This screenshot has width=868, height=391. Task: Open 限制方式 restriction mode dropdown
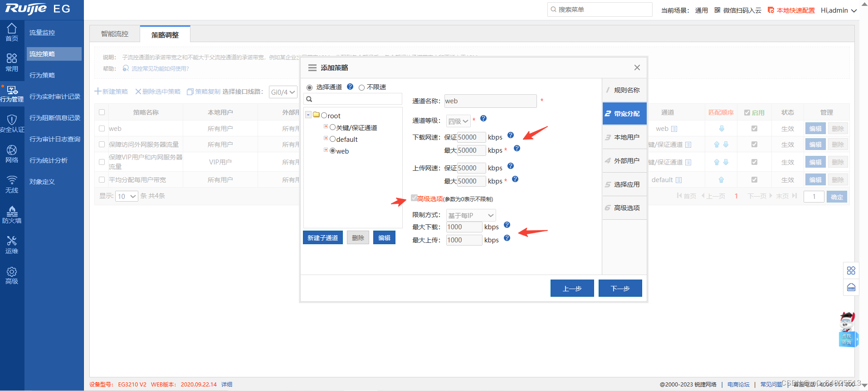471,215
